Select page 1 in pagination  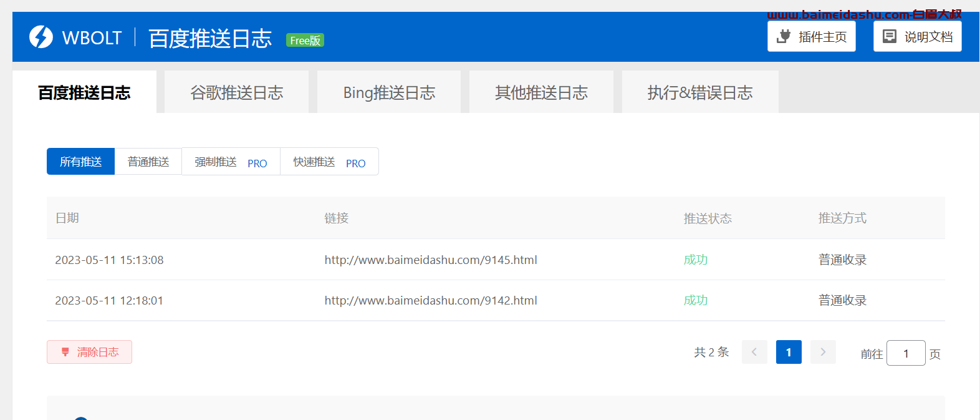coord(789,352)
